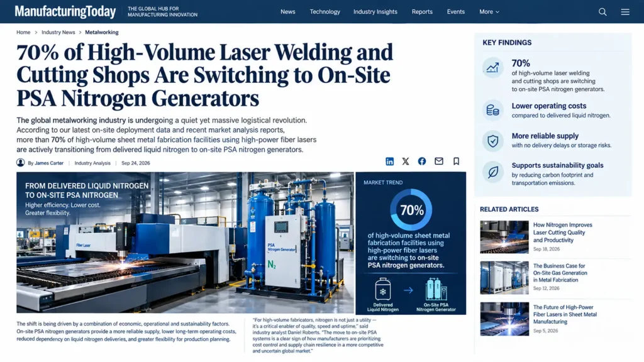Screen dimensions: 644x362
Task: Click the sustainability leaf icon
Action: [x=493, y=172]
